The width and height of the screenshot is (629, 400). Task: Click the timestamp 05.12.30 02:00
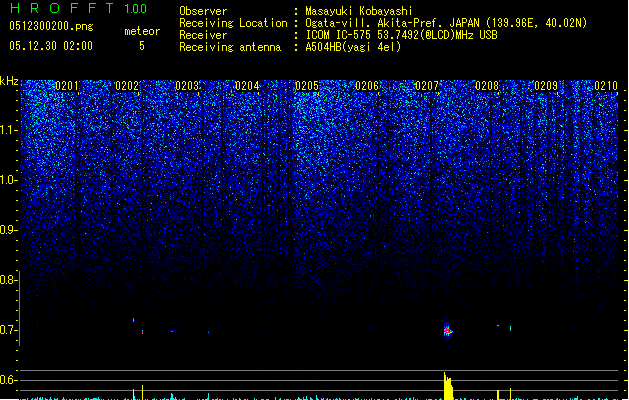51,46
